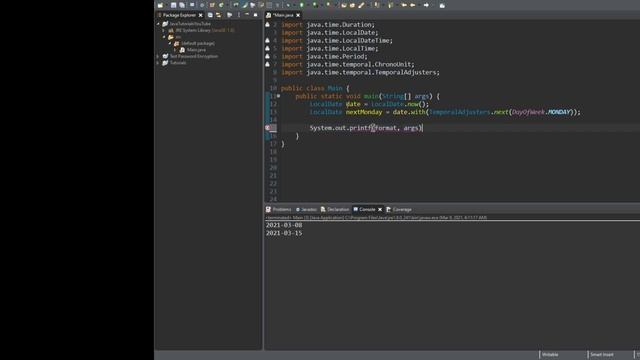This screenshot has width=640, height=360.
Task: Expand the Main.java tree node
Action: (176, 50)
